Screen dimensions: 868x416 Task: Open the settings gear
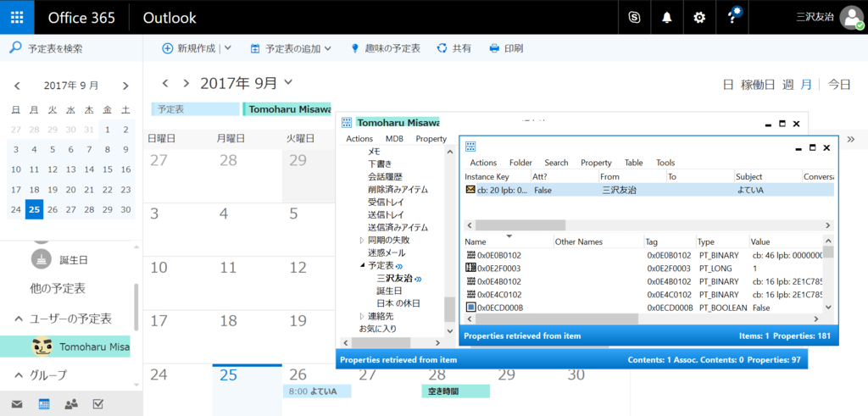(x=699, y=18)
